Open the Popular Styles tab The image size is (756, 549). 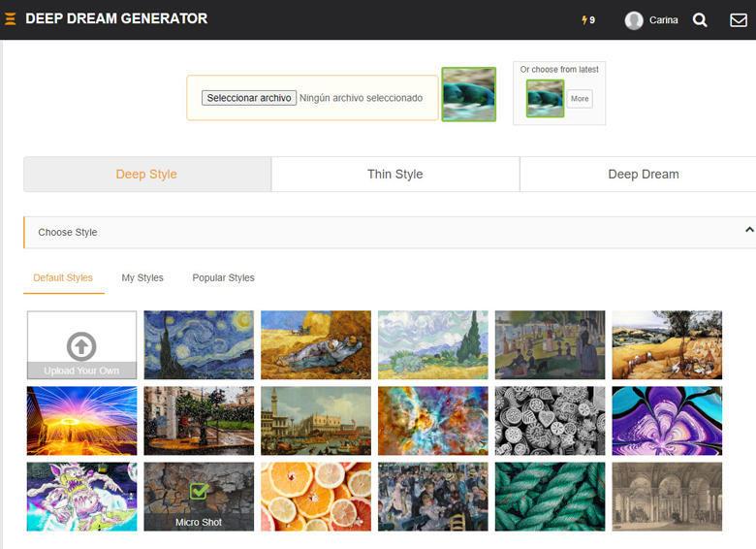[x=223, y=277]
